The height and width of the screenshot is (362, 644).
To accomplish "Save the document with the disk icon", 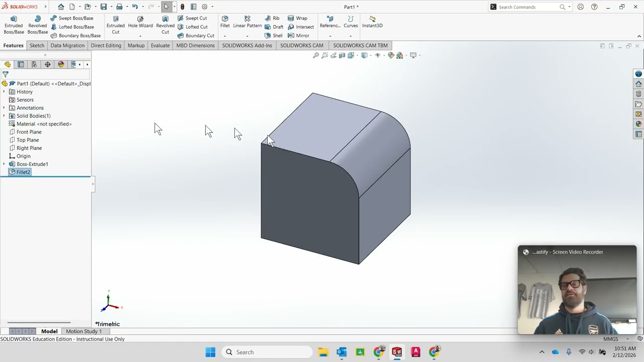I will click(103, 7).
